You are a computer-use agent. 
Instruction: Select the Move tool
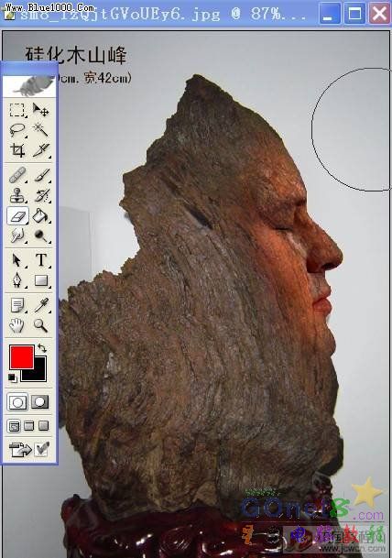click(40, 110)
